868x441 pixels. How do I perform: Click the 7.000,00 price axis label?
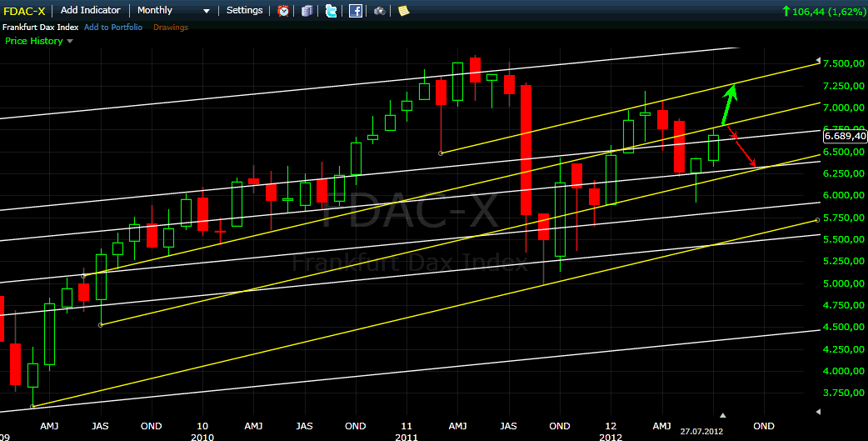844,108
